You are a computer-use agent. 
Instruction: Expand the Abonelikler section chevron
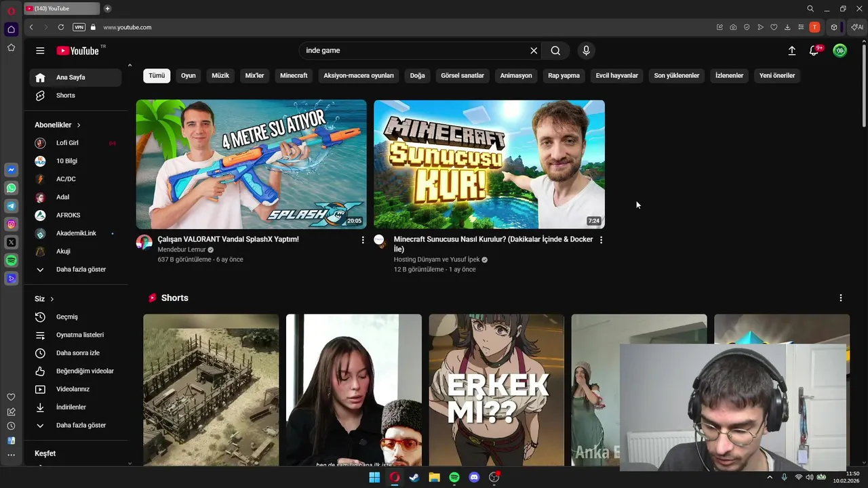[x=79, y=125]
